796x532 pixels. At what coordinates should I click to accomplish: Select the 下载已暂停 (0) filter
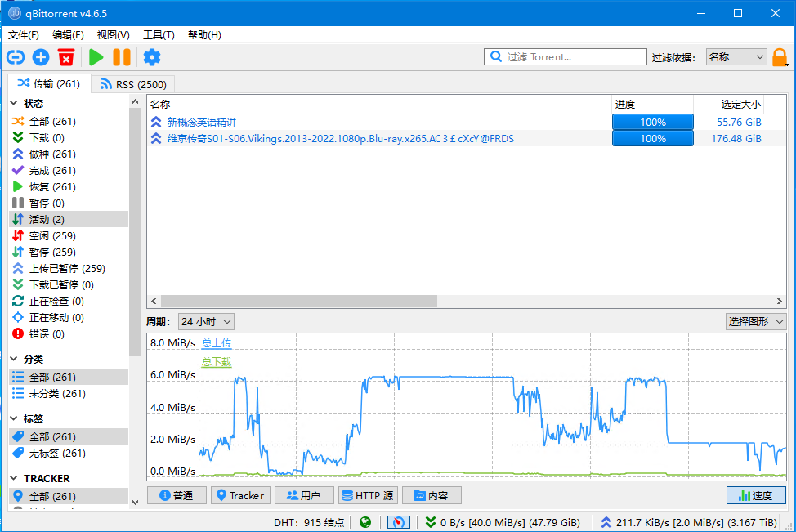[x=69, y=284]
